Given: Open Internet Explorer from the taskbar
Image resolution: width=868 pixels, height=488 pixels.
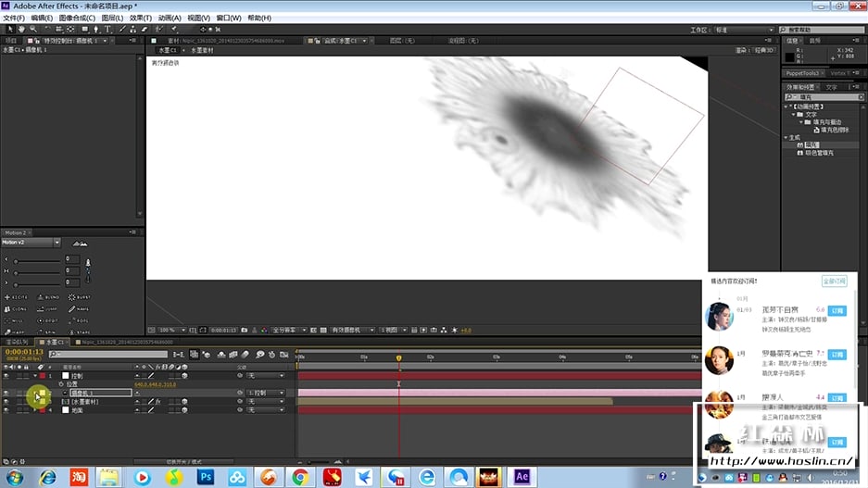Looking at the screenshot, I should point(47,477).
